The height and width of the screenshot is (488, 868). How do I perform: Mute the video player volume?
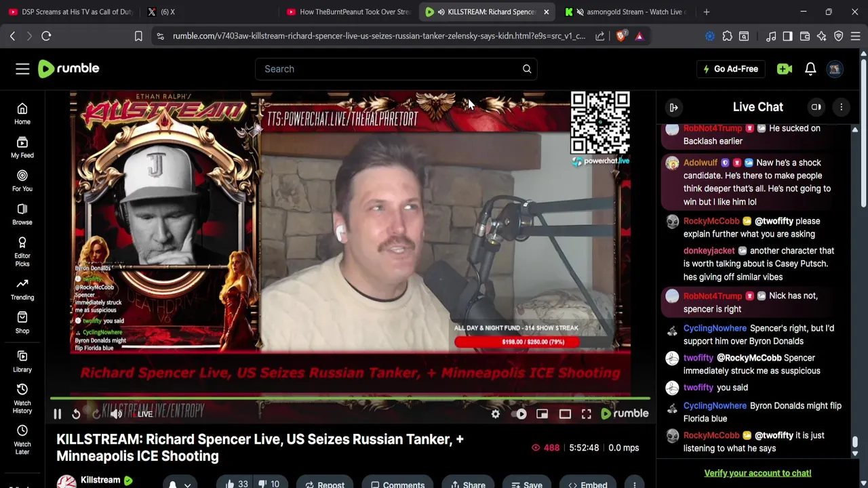pyautogui.click(x=117, y=414)
